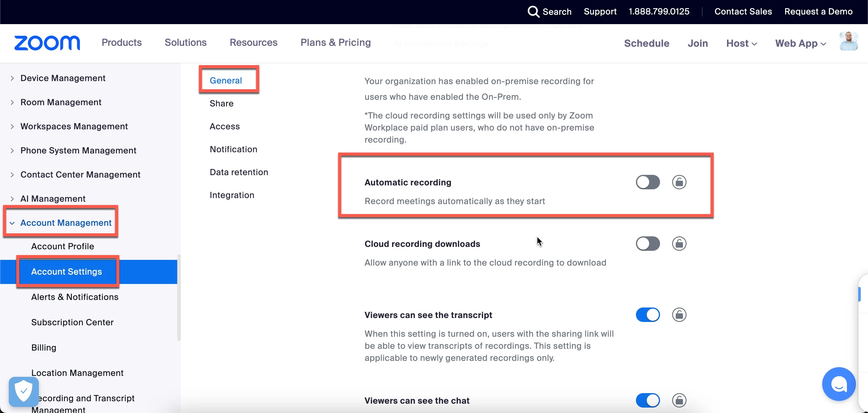The height and width of the screenshot is (413, 868).
Task: Click the Contact Sales link
Action: pyautogui.click(x=743, y=11)
